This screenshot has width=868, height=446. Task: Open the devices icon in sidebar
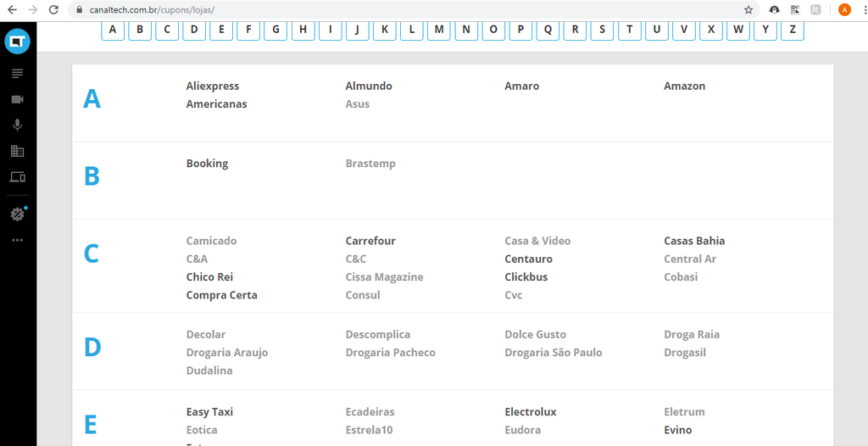18,177
